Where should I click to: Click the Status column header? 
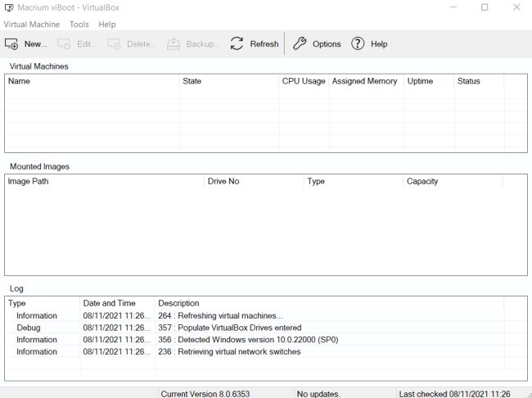[x=479, y=81]
